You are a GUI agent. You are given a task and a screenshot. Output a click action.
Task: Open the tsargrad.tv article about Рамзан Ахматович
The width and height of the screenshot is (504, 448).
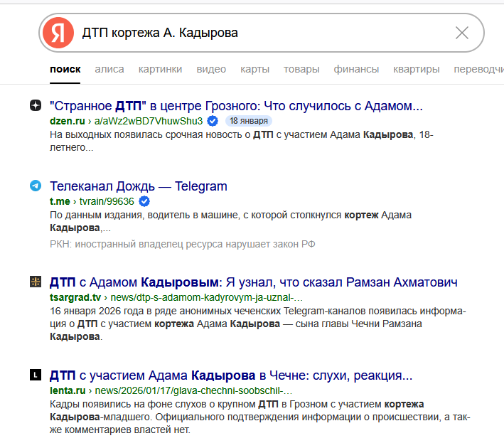coord(253,282)
